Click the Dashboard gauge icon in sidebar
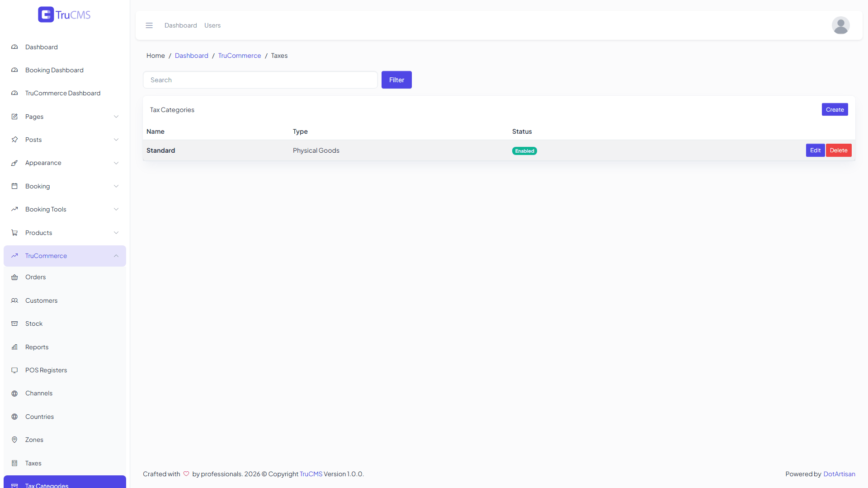Image resolution: width=868 pixels, height=488 pixels. click(x=14, y=47)
